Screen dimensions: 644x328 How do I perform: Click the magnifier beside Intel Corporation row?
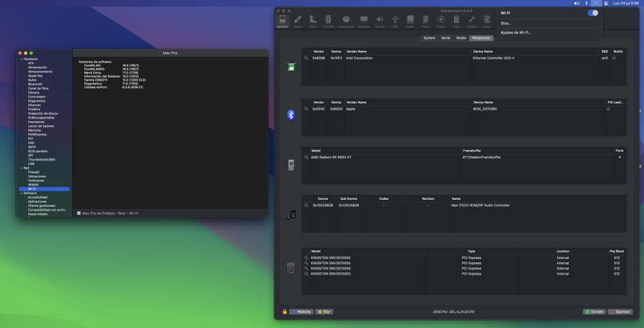(x=306, y=58)
